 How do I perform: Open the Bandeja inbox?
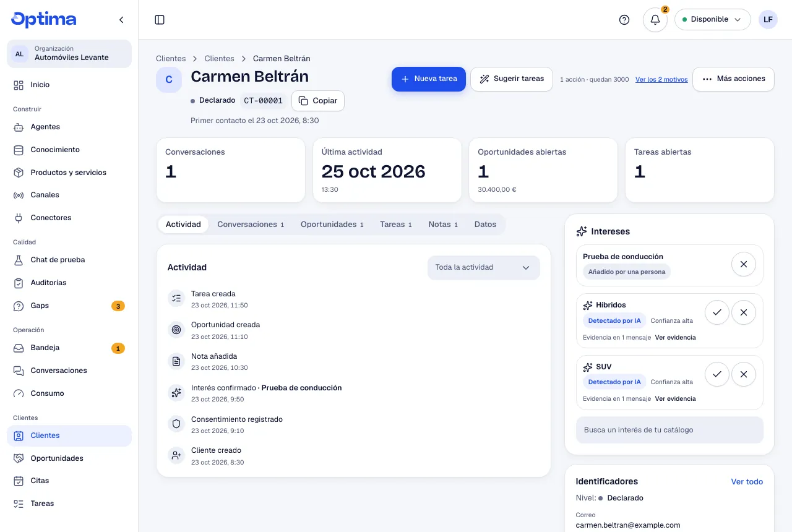[69, 348]
